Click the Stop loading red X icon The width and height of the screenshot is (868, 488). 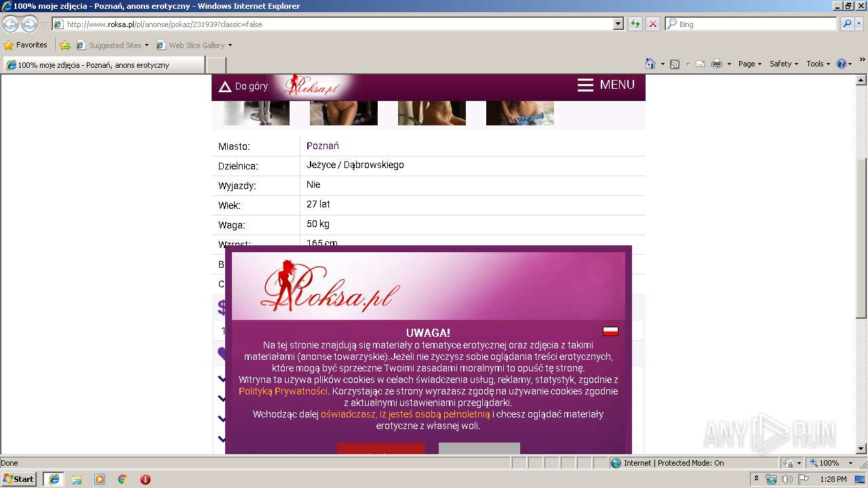point(653,24)
